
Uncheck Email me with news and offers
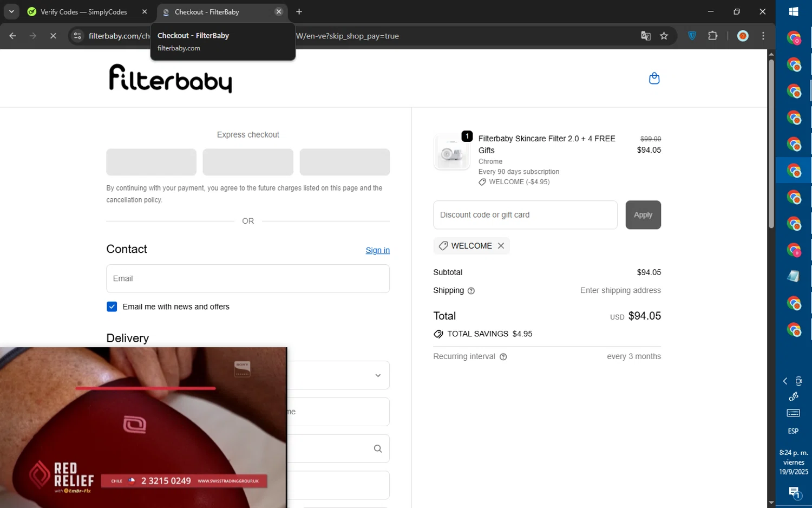(x=112, y=307)
